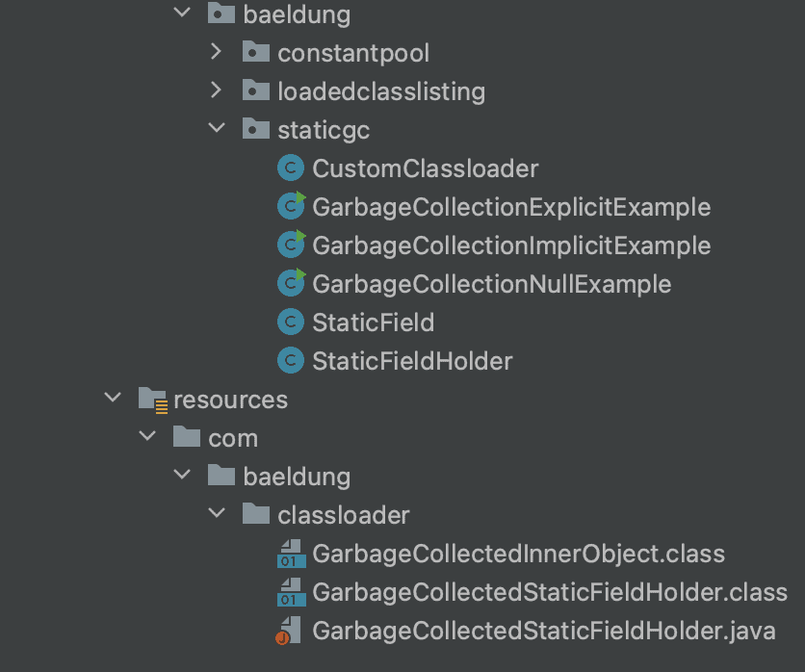Click the runnable GarbageCollectionExplicitExample class icon
This screenshot has height=672, width=805.
click(291, 206)
